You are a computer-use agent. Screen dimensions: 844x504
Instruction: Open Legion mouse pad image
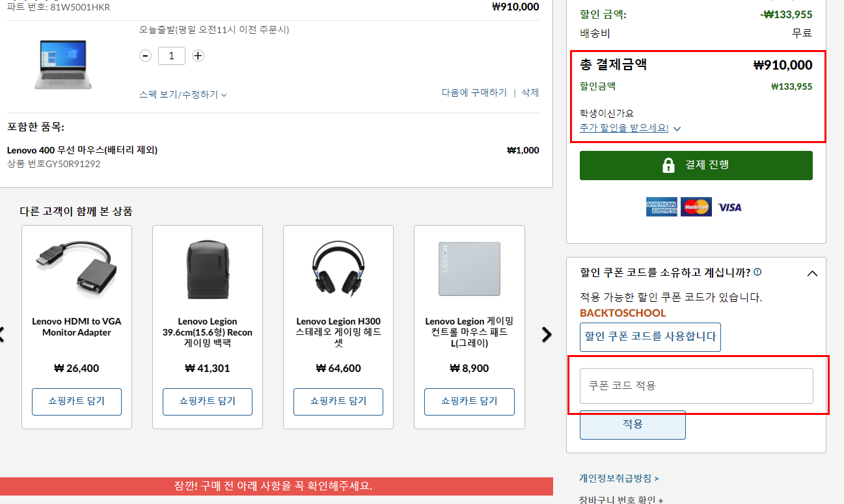[469, 269]
